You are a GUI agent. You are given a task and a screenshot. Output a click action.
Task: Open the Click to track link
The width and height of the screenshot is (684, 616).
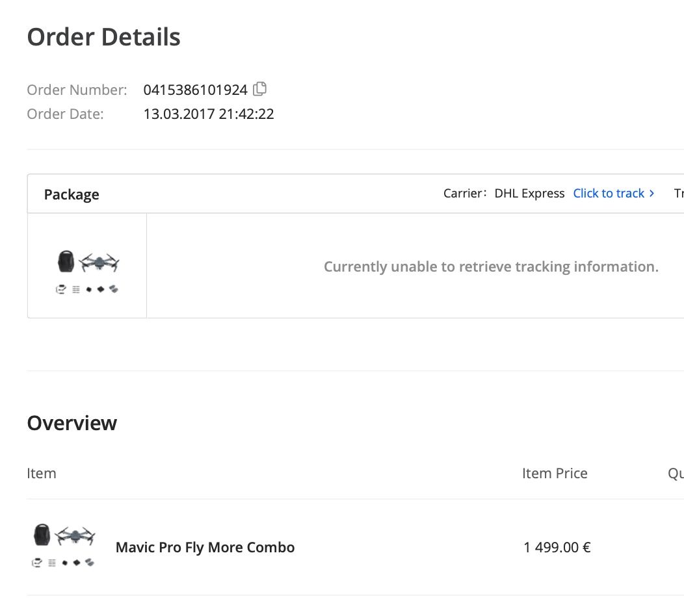(609, 193)
